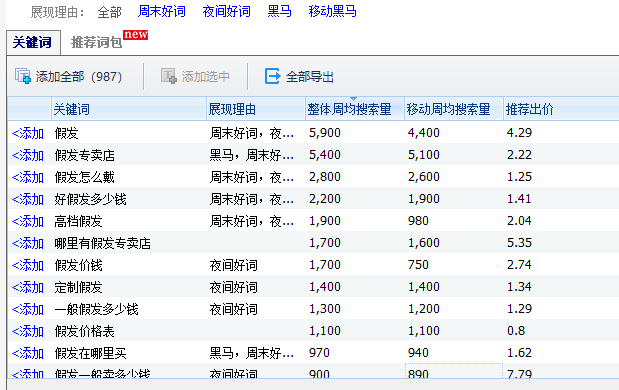Click the sort arrow on 整体周均搜索量
This screenshot has height=390, width=619.
(353, 99)
